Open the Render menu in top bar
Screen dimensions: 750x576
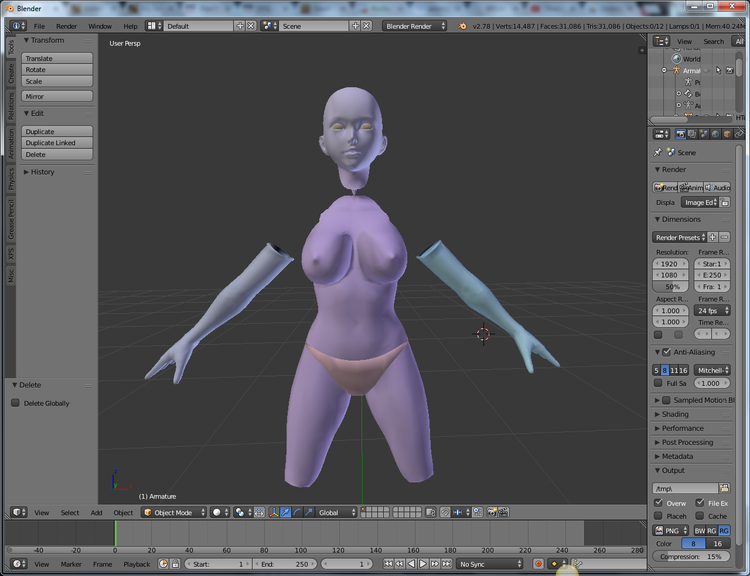click(x=66, y=26)
